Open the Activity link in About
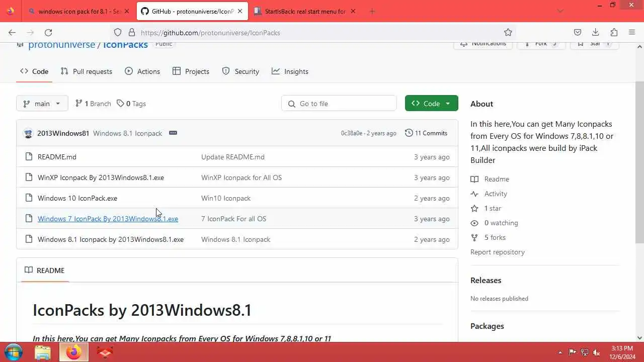Viewport: 644px width, 362px height. [x=489, y=194]
